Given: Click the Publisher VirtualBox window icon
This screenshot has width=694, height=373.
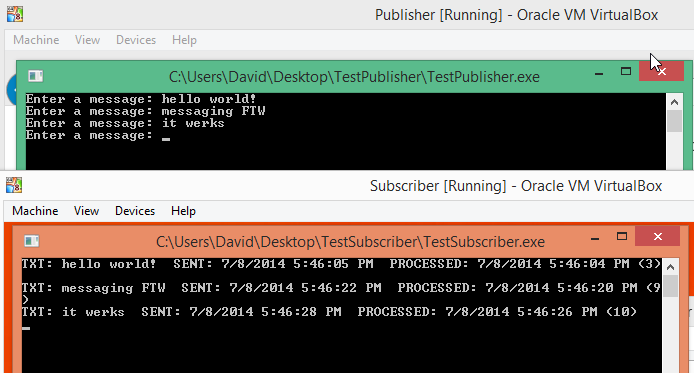Looking at the screenshot, I should [15, 14].
